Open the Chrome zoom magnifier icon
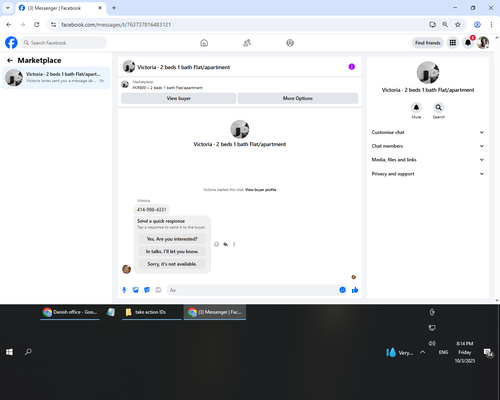This screenshot has height=400, width=500. click(x=445, y=25)
